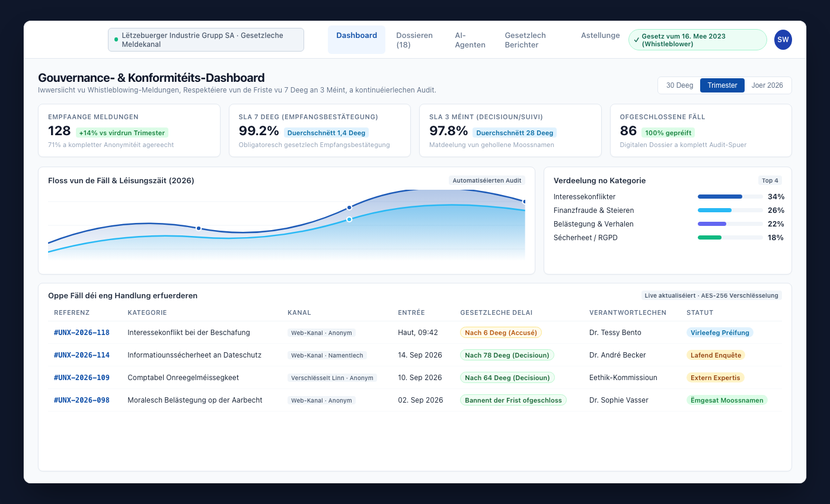This screenshot has height=504, width=830.
Task: Click the Virleefeg Préifung status badge
Action: (720, 333)
